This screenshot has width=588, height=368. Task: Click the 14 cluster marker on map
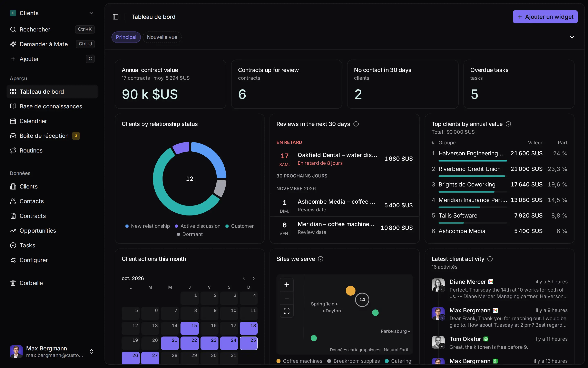[362, 300]
